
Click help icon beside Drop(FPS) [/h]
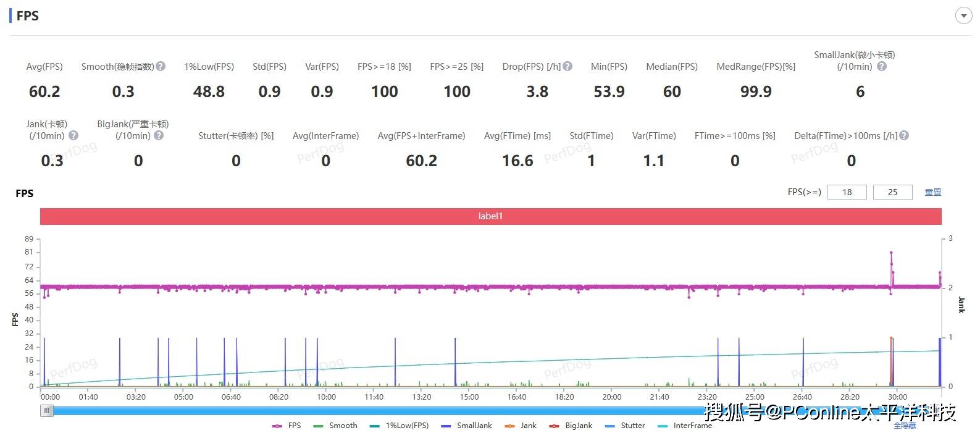pos(567,66)
